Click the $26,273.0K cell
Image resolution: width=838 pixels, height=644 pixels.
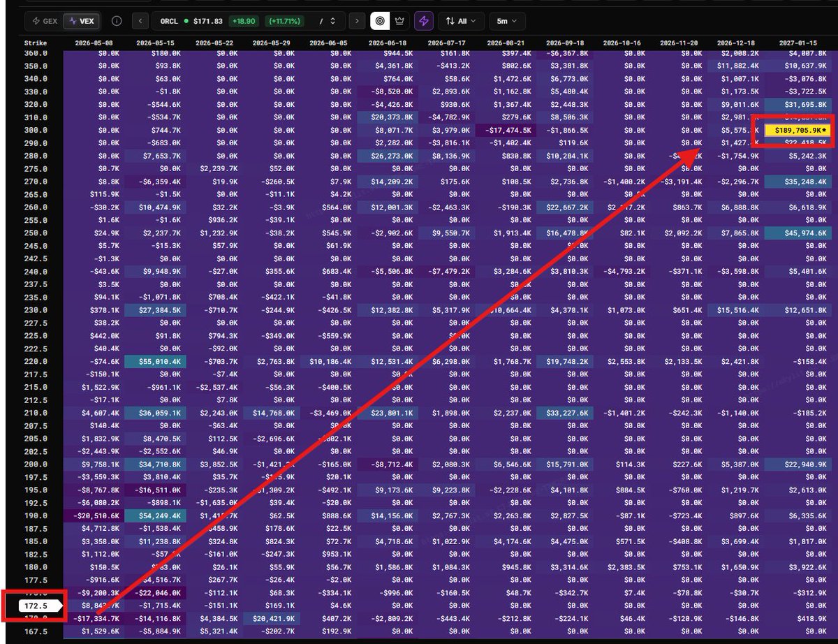388,156
